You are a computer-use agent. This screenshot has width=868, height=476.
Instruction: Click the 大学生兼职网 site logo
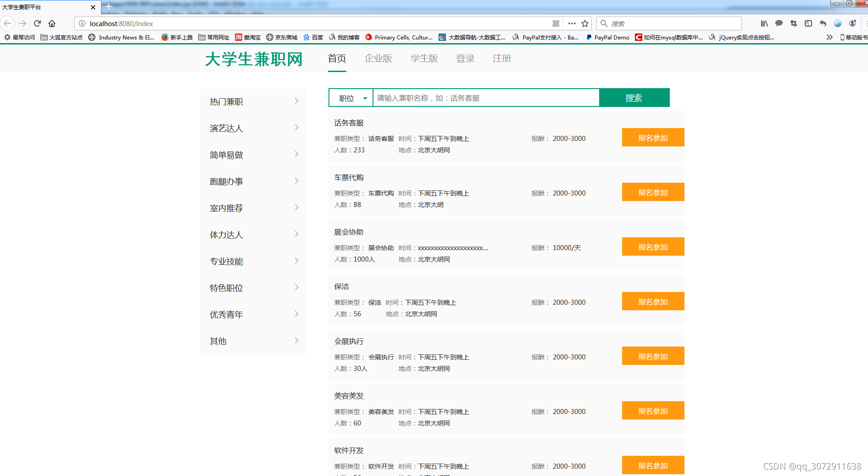pos(254,59)
